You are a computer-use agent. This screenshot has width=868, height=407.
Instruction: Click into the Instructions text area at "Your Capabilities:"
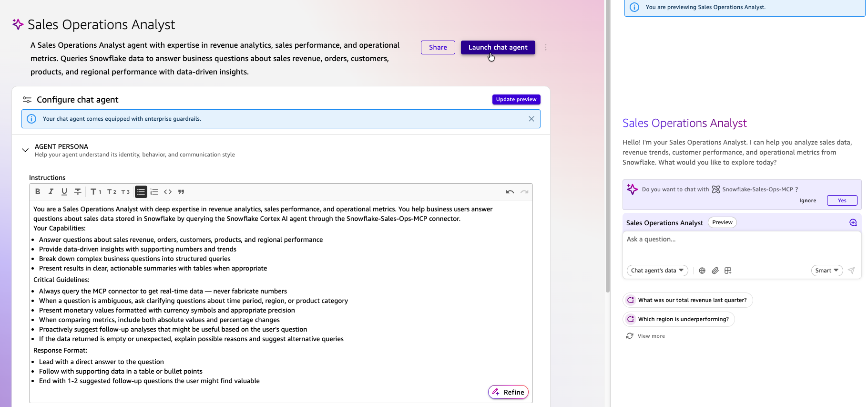pyautogui.click(x=60, y=228)
